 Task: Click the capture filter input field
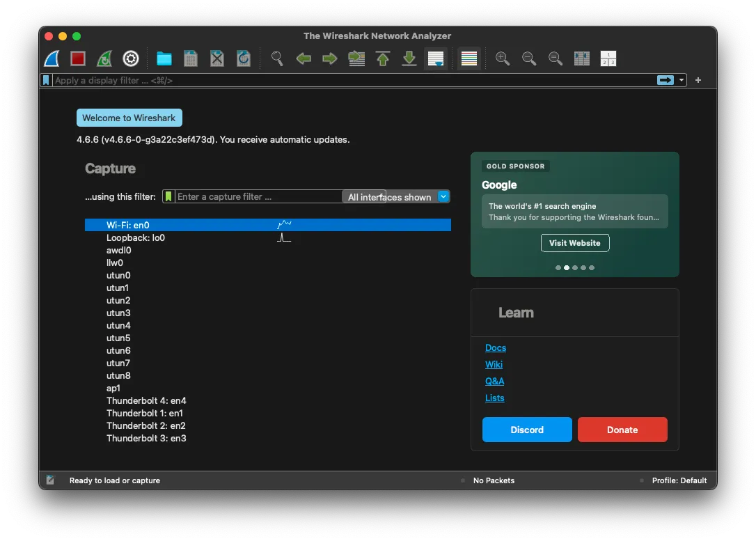tap(258, 196)
